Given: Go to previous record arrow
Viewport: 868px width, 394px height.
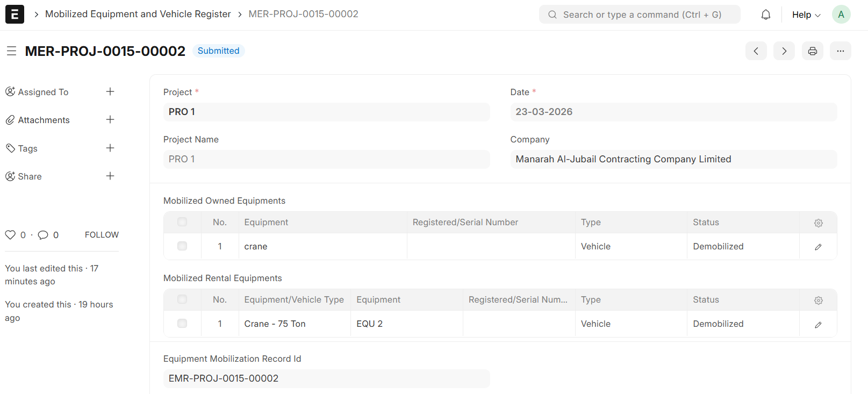Looking at the screenshot, I should point(756,51).
